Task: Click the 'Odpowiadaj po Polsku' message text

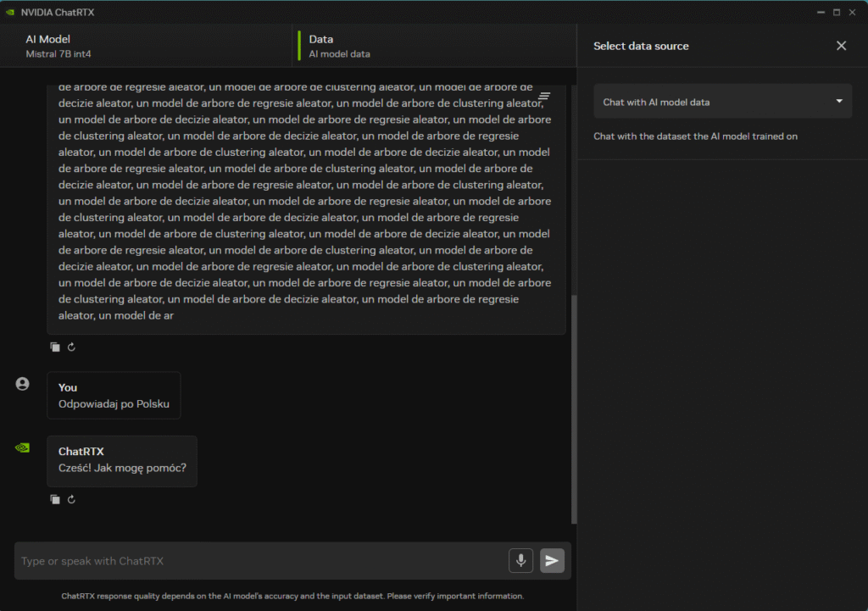Action: click(x=114, y=404)
